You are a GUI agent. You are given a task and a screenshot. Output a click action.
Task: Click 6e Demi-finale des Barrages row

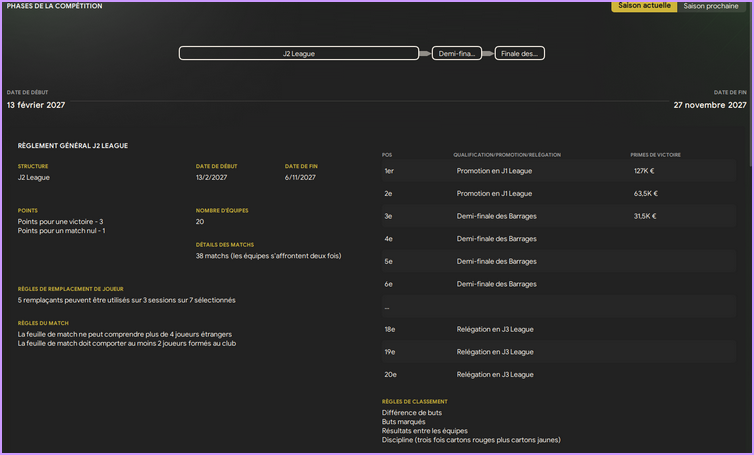tap(559, 284)
